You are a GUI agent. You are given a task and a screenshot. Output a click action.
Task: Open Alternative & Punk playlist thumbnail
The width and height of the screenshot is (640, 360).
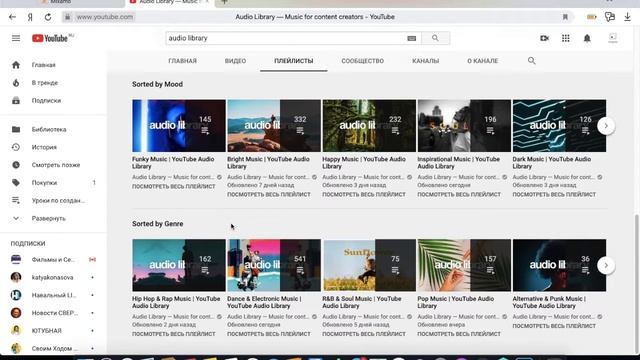559,265
